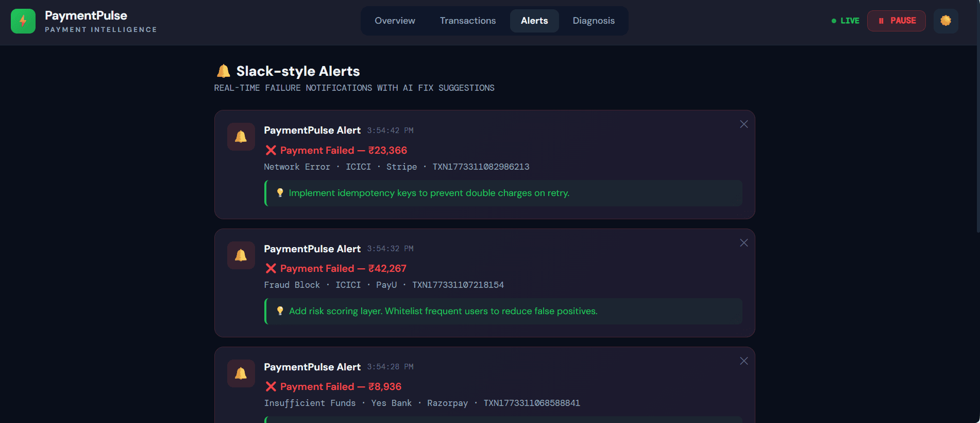
Task: Select the Alerts tab
Action: click(x=534, y=21)
